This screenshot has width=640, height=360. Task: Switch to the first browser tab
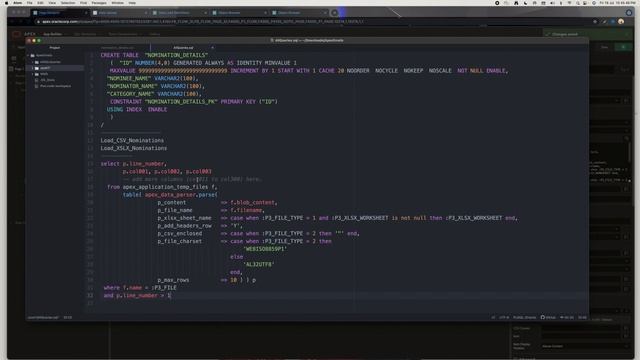tap(60, 13)
